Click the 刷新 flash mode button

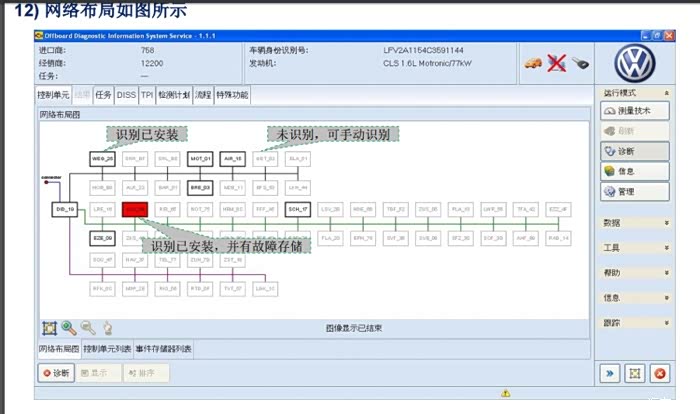pyautogui.click(x=635, y=131)
